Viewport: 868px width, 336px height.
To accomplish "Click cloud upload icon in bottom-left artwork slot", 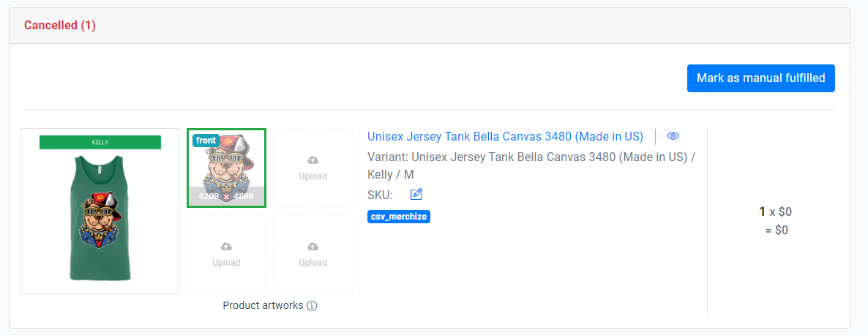I will (x=226, y=247).
